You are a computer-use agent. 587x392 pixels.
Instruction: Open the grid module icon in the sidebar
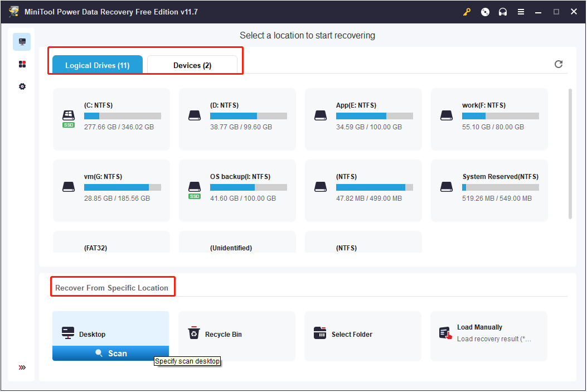tap(22, 64)
